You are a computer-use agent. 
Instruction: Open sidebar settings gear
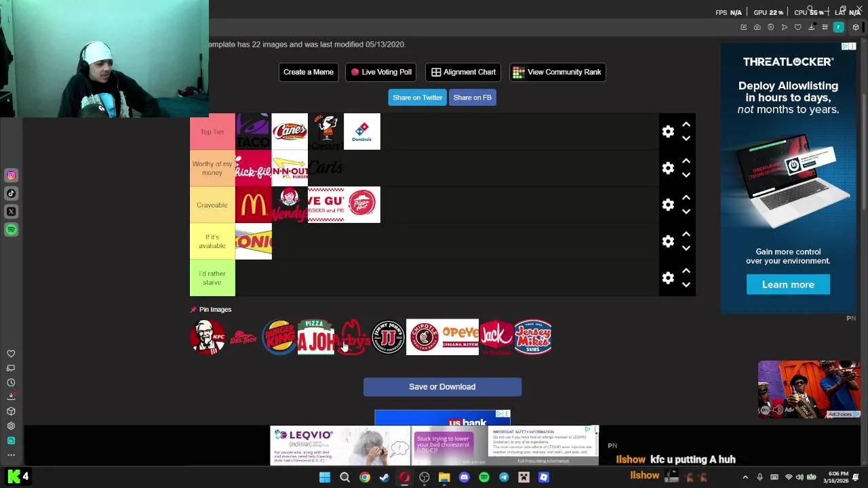pyautogui.click(x=11, y=426)
